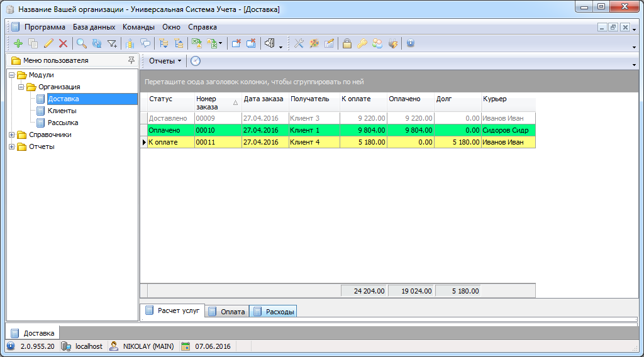Click the Долг column header
The width and height of the screenshot is (644, 357).
[458, 102]
